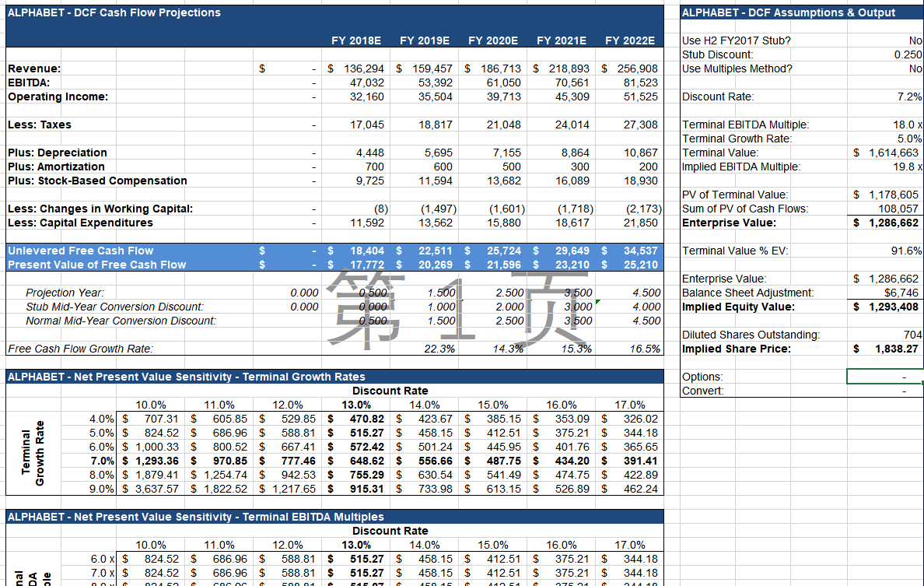Select the 'EBITDA:' row label
This screenshot has height=586, width=924.
[29, 82]
